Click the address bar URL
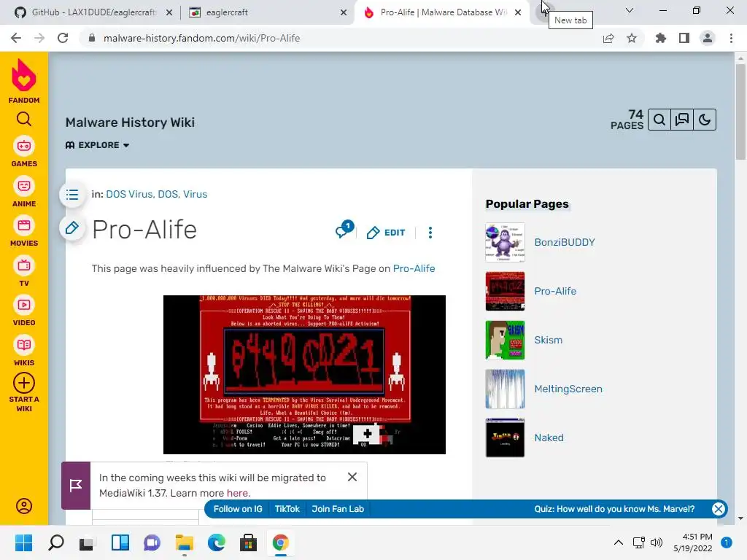This screenshot has height=560, width=747. 201,38
